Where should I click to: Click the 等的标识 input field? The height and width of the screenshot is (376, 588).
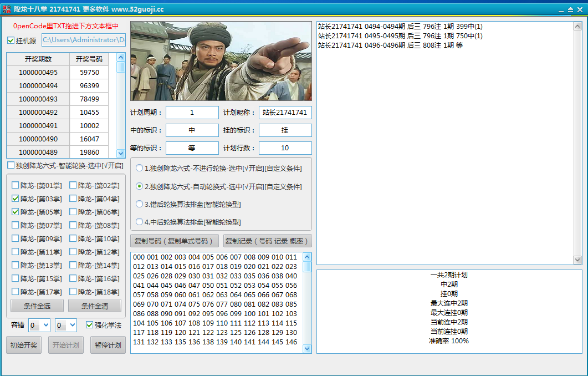192,148
